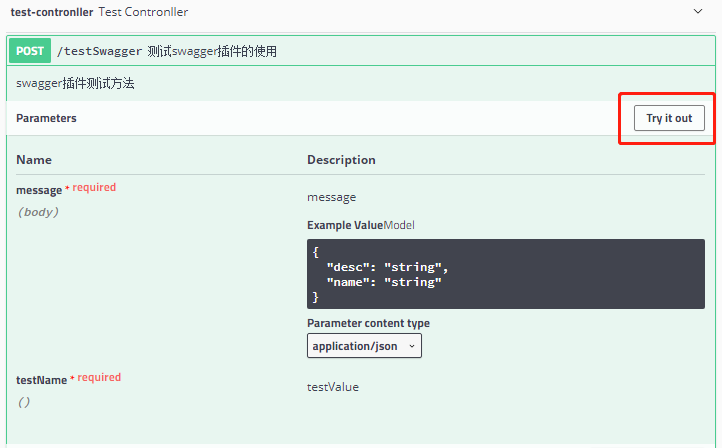Click the /testSwagger endpoint path

[x=99, y=51]
